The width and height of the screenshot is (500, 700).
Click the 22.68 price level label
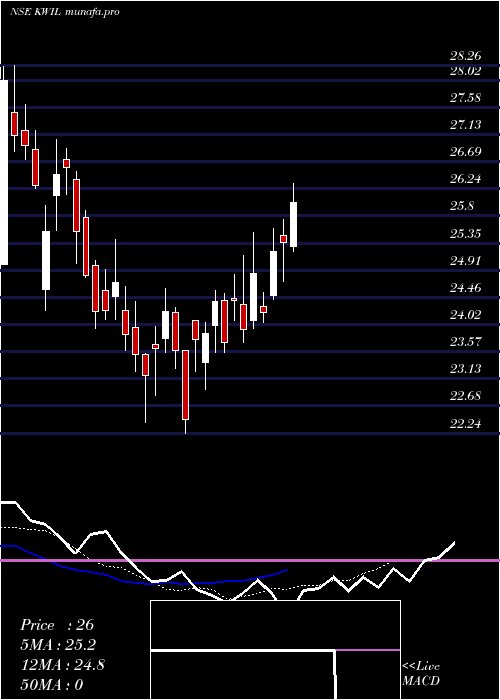pos(465,396)
